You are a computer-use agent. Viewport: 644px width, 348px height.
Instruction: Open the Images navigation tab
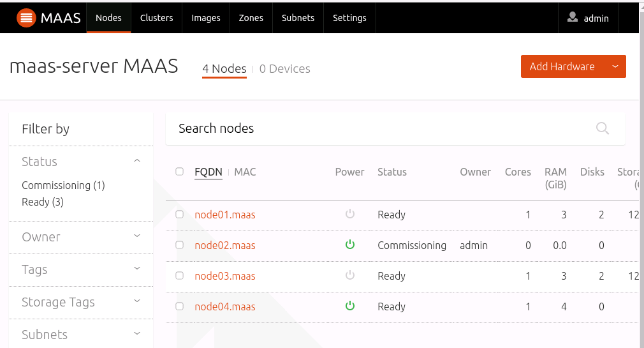click(x=206, y=18)
